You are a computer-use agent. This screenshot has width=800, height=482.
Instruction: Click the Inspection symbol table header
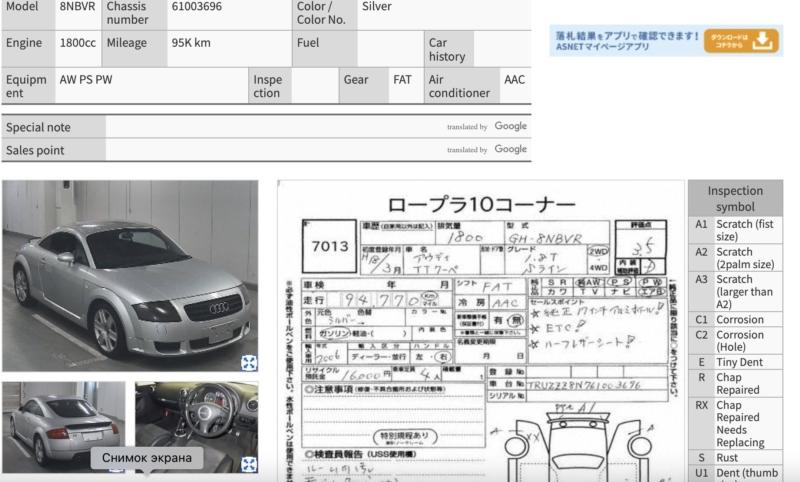click(735, 198)
